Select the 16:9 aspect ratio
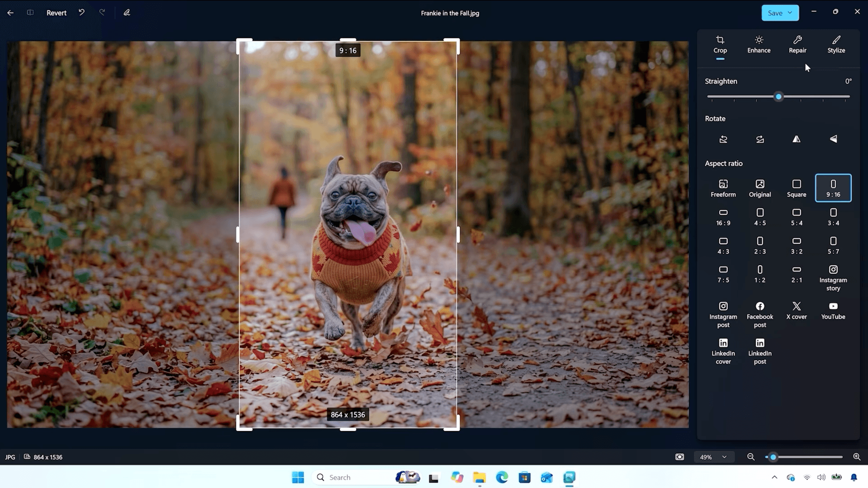The height and width of the screenshot is (488, 868). (723, 217)
